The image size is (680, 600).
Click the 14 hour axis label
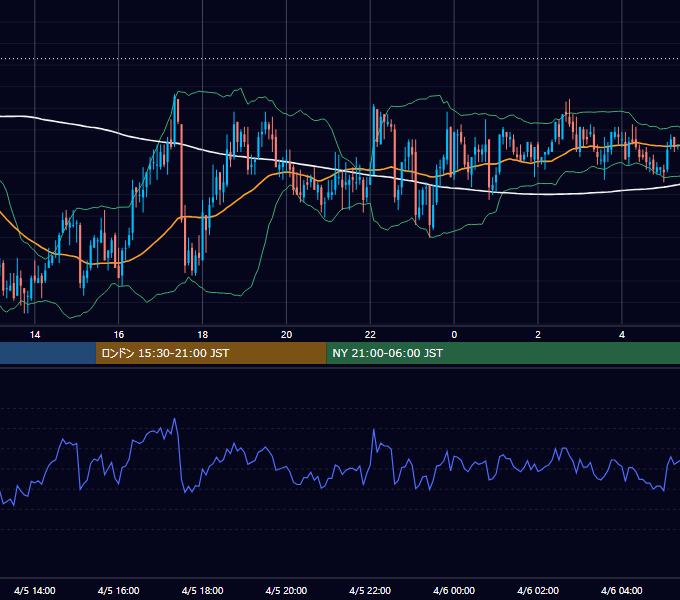click(35, 335)
